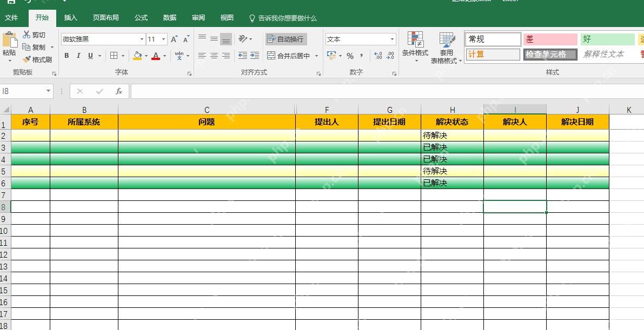
Task: Toggle 自动换行 wrap text
Action: pyautogui.click(x=286, y=39)
